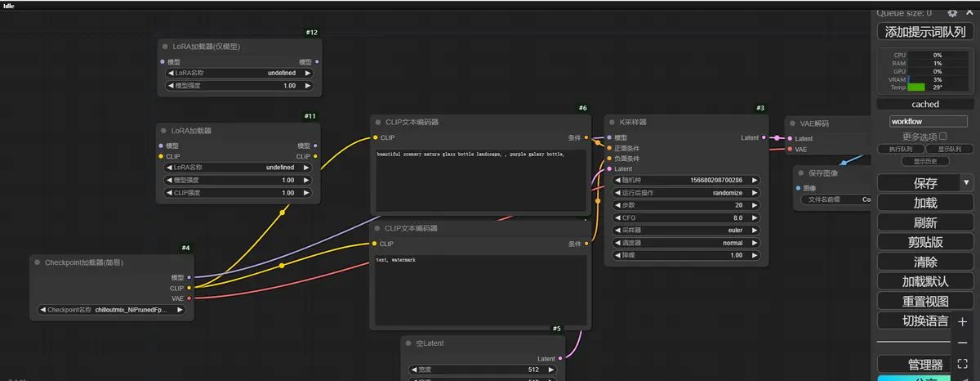The height and width of the screenshot is (381, 980).
Task: Click the K采样器 负面条件 input port
Action: (609, 159)
